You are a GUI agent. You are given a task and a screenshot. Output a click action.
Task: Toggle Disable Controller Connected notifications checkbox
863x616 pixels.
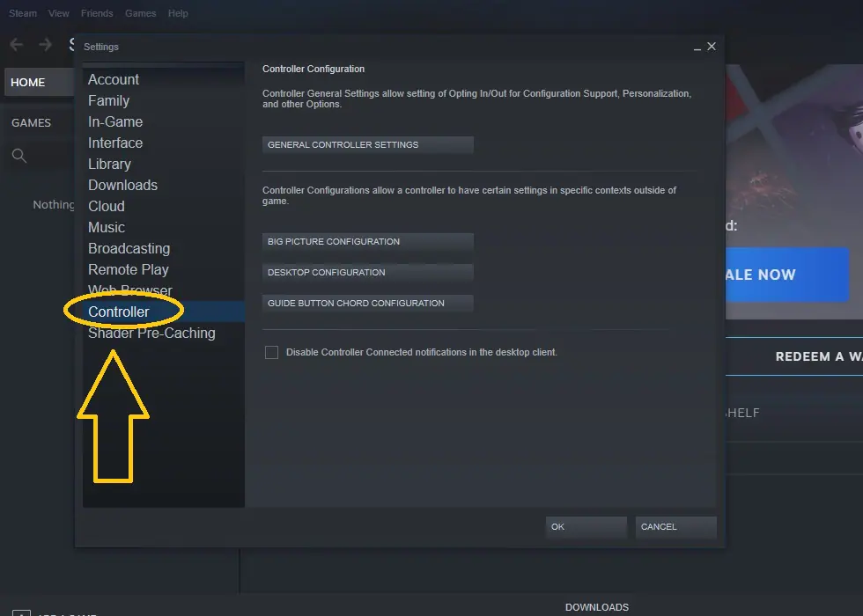(x=271, y=352)
